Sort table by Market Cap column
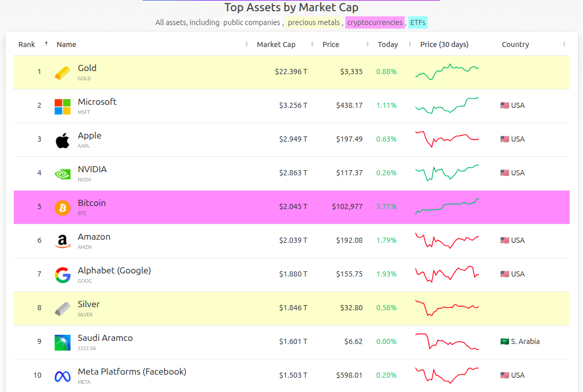The image size is (583, 392). pos(285,44)
